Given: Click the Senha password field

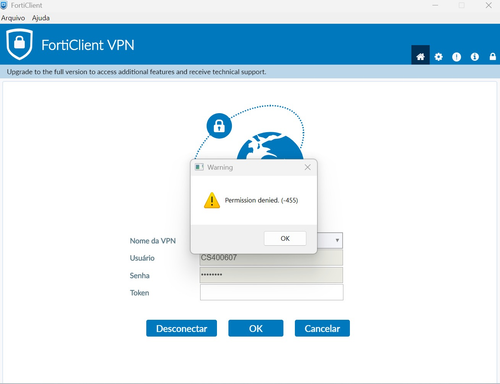Looking at the screenshot, I should pyautogui.click(x=271, y=275).
